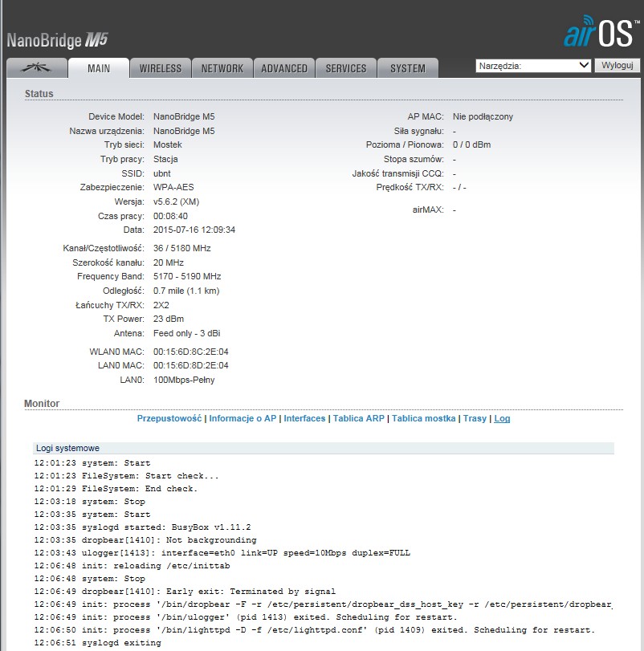Select the Tryb pracy value Stacja
This screenshot has width=644, height=651.
click(x=165, y=159)
